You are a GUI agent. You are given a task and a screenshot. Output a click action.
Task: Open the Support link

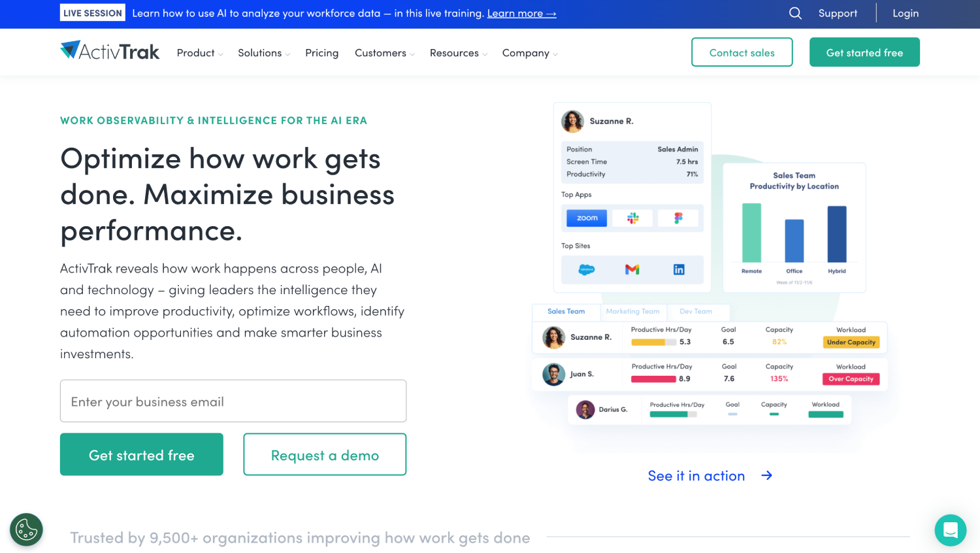coord(838,13)
